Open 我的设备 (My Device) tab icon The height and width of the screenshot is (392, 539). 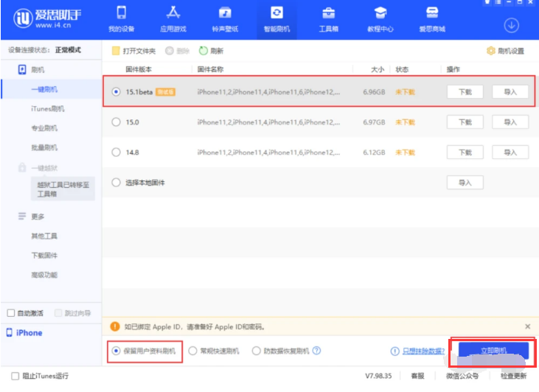122,13
